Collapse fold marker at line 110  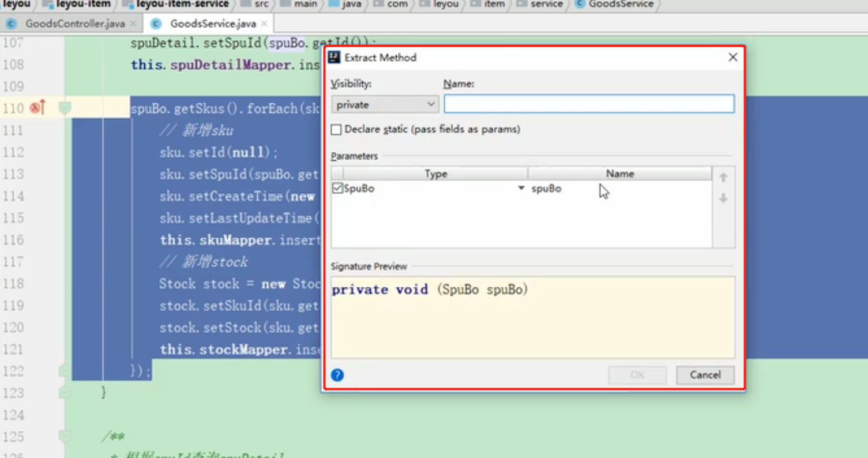coord(65,108)
